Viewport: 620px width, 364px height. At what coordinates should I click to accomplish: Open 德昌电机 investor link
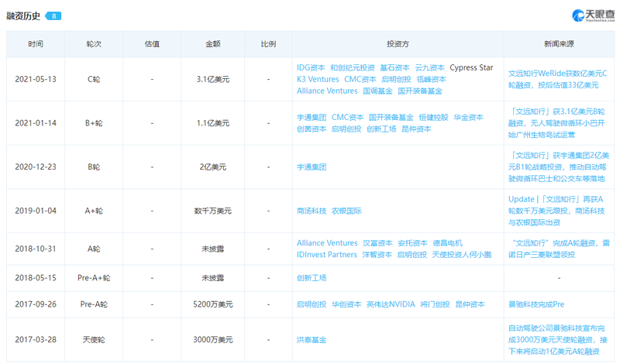pyautogui.click(x=448, y=243)
